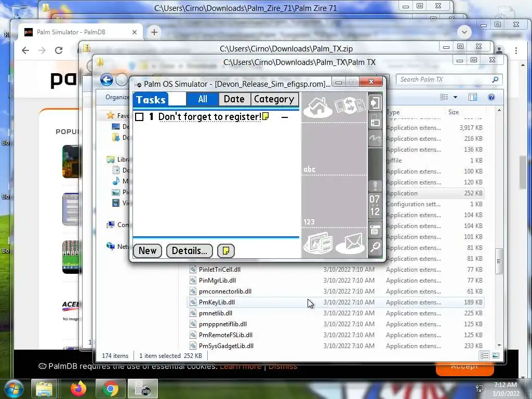Create a New task
The width and height of the screenshot is (532, 399).
(x=148, y=251)
